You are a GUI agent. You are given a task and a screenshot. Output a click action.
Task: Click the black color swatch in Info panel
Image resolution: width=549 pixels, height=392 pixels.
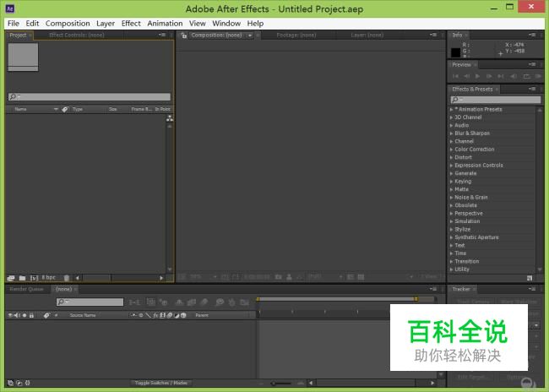pyautogui.click(x=455, y=52)
